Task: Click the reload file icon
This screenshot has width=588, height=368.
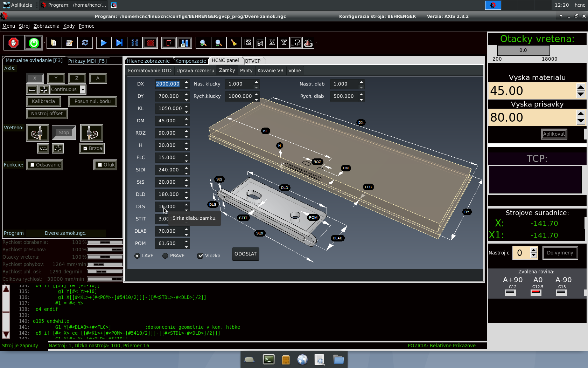Action: pyautogui.click(x=85, y=43)
